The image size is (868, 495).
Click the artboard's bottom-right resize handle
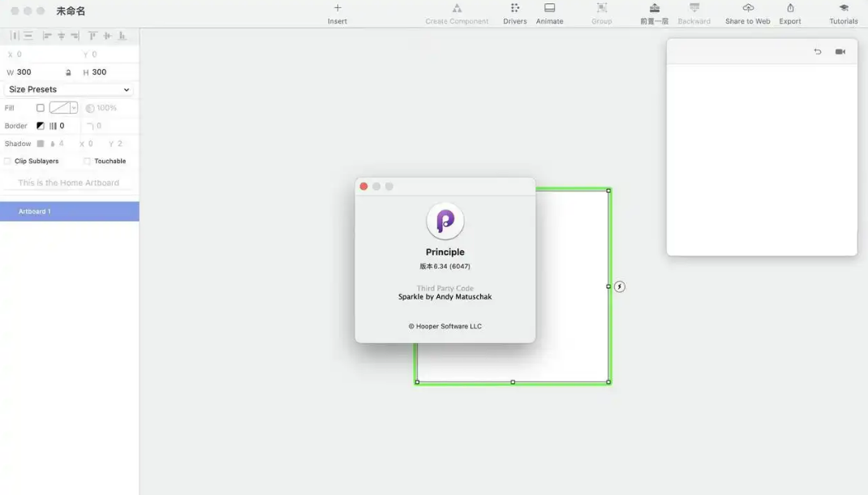[608, 382]
